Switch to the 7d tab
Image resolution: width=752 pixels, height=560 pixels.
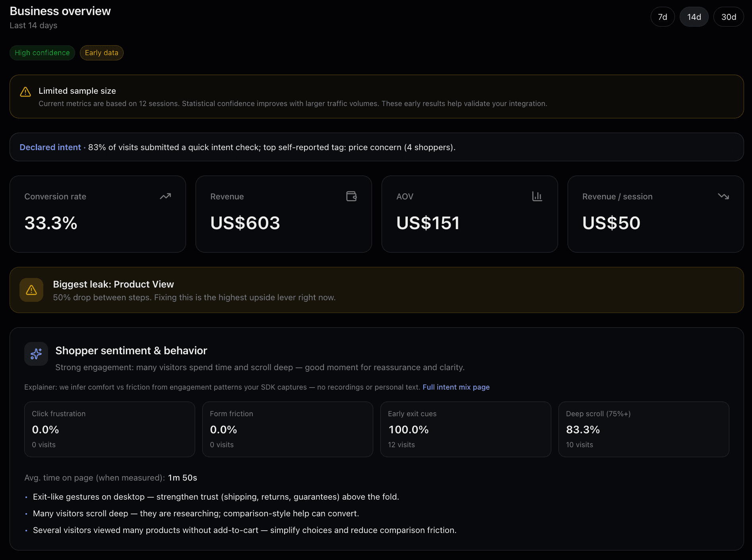coord(662,17)
